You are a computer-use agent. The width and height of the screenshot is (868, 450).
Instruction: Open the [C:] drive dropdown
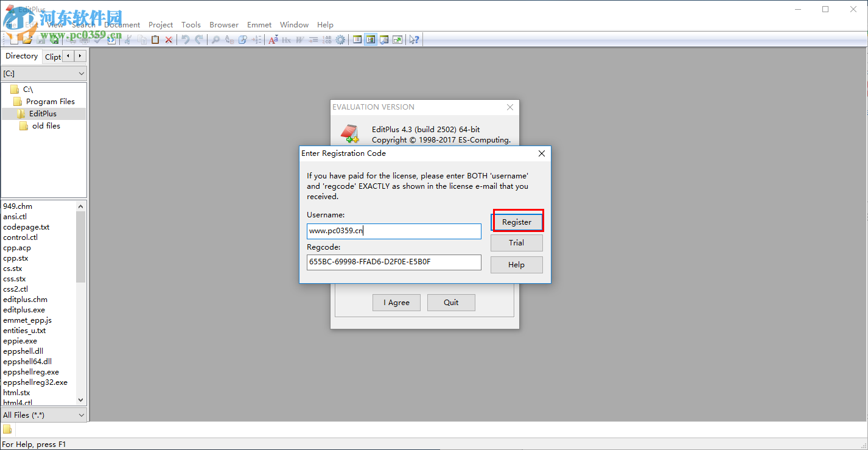[x=44, y=73]
